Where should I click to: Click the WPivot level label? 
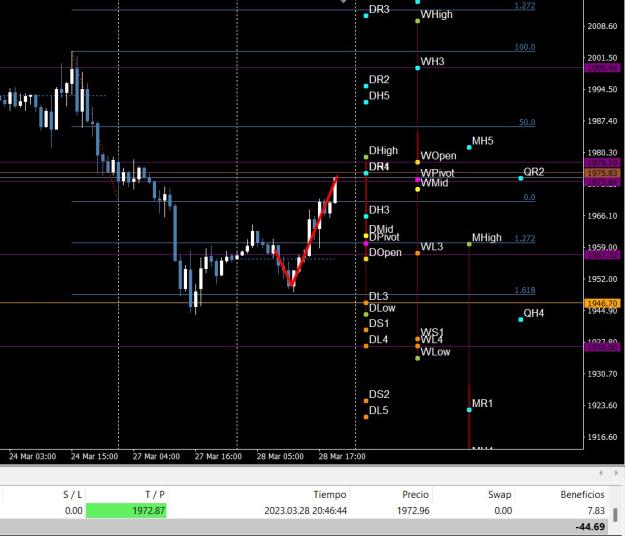[437, 173]
